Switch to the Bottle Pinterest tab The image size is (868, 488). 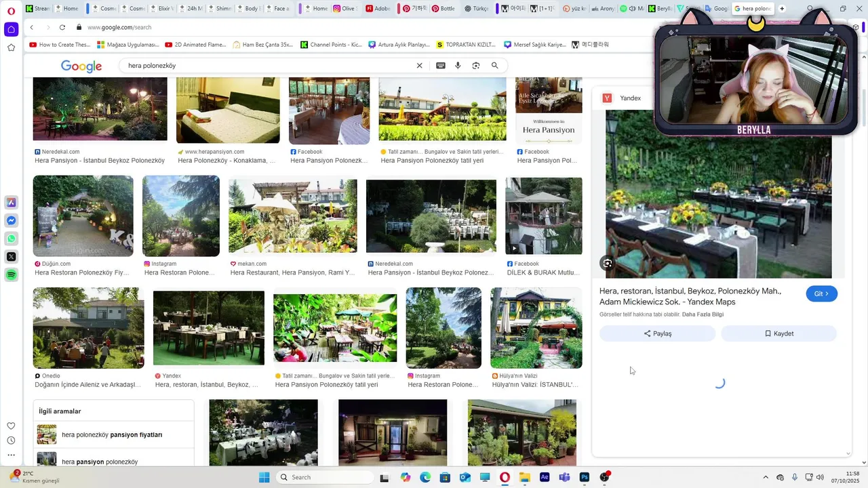[444, 9]
